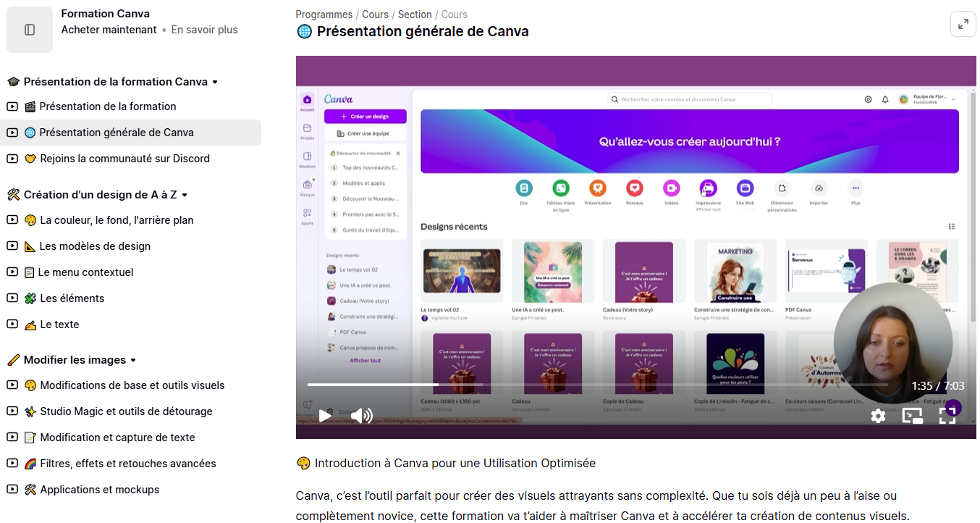Screen dimensions: 980x523
Task: Click Acheter maintenant link
Action: click(109, 30)
